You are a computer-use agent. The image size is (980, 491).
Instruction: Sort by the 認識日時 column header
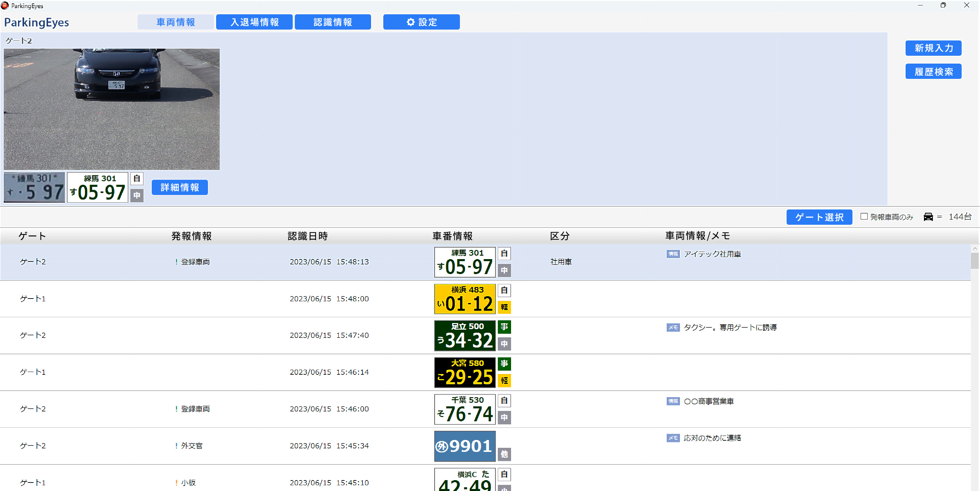click(308, 236)
